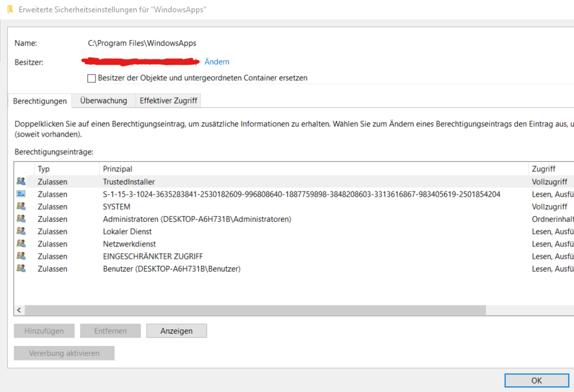Screen dimensions: 574x392
Task: Click the Vererbung aktivieren button
Action: (x=64, y=353)
